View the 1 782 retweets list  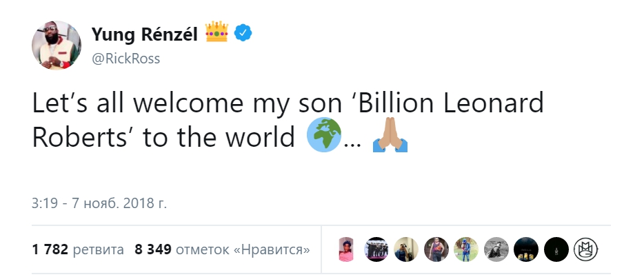click(x=78, y=249)
